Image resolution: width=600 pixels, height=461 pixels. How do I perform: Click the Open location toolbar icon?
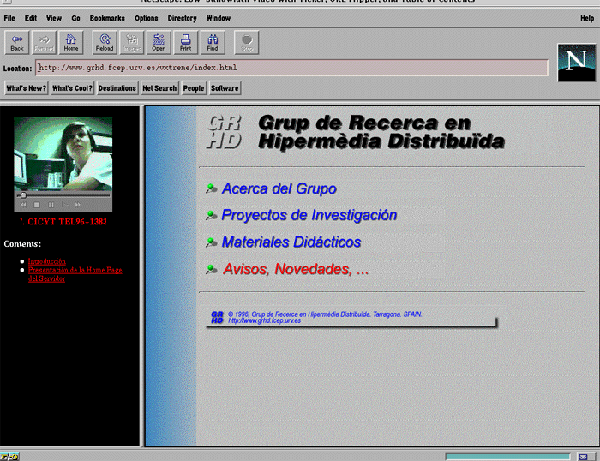159,41
